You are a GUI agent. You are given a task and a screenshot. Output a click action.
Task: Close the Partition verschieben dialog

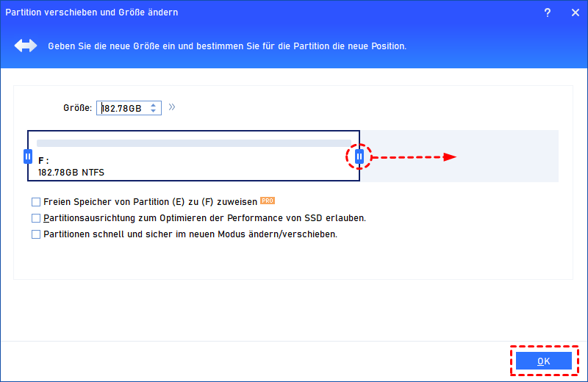pos(576,12)
